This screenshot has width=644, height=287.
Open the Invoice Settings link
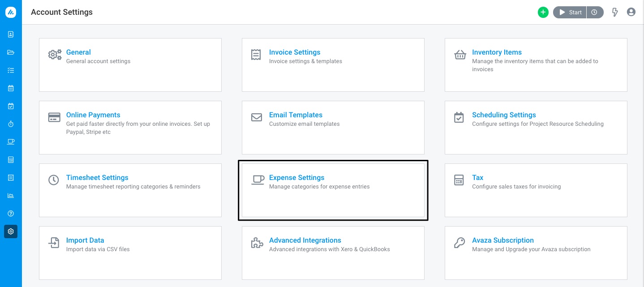[x=295, y=52]
